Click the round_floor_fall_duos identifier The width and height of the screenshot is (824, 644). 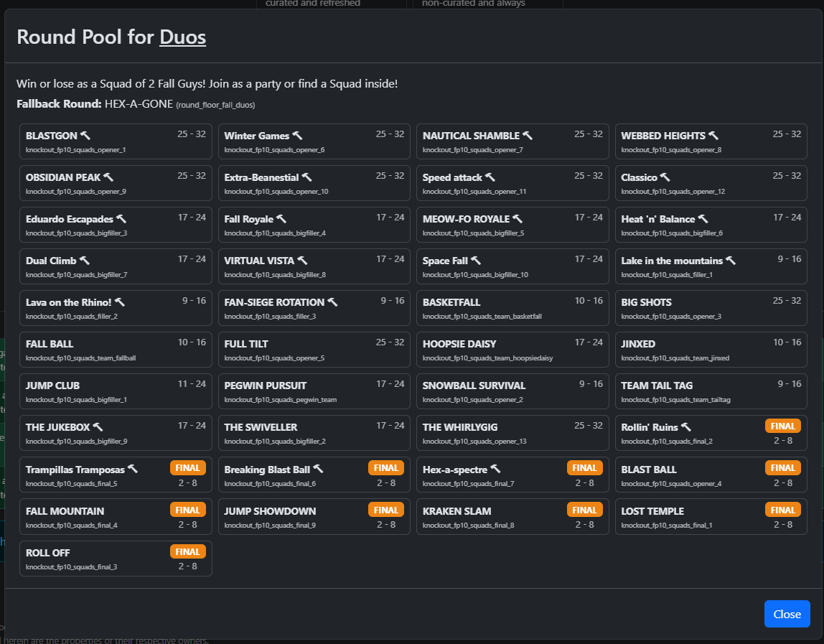215,105
